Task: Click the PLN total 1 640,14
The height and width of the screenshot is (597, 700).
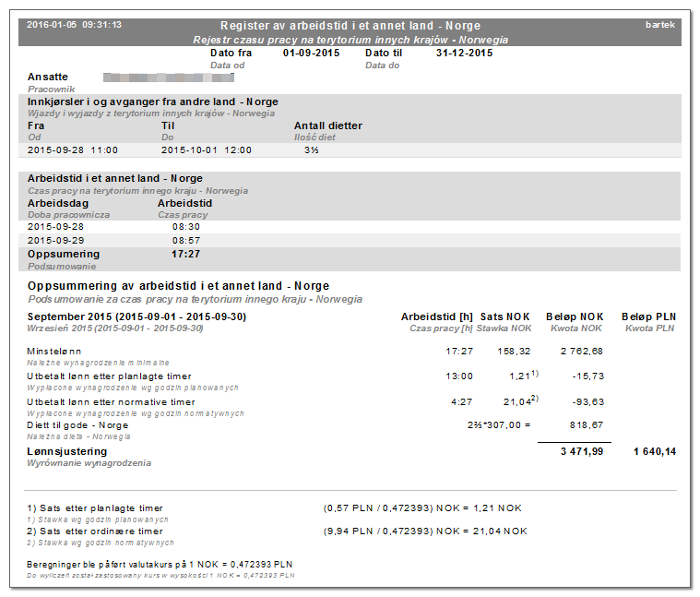Action: [x=655, y=452]
